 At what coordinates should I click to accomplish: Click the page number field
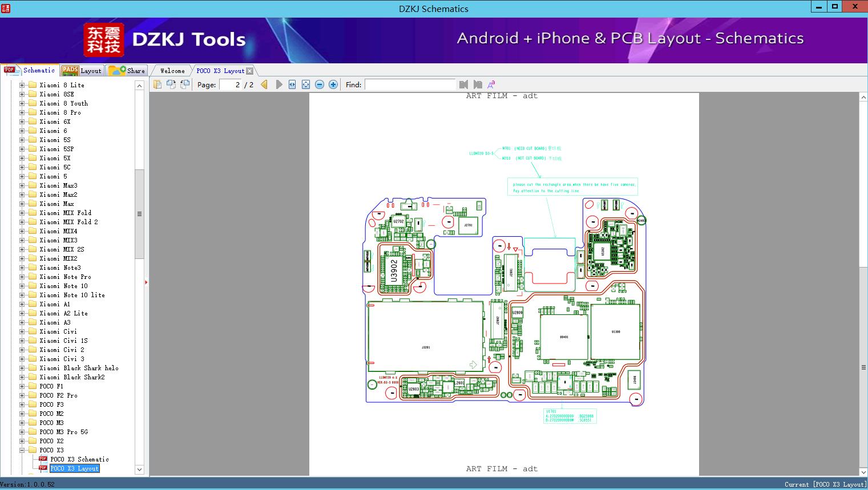[x=231, y=84]
